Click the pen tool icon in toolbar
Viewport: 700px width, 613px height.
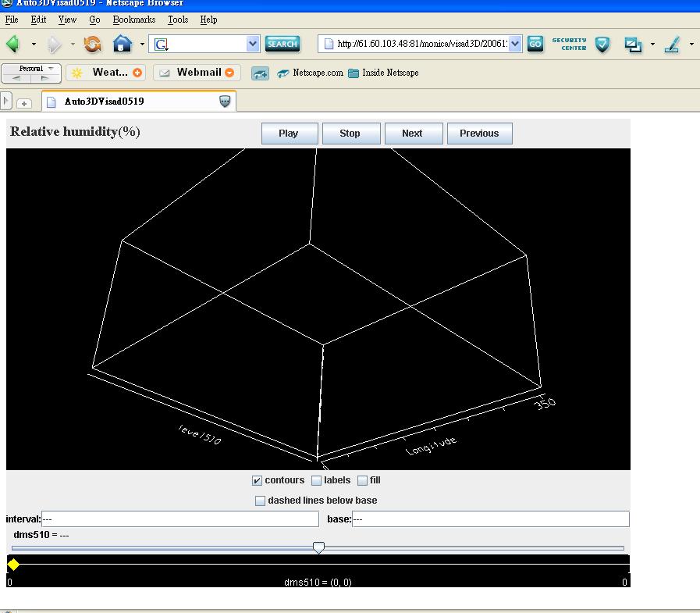click(x=672, y=45)
